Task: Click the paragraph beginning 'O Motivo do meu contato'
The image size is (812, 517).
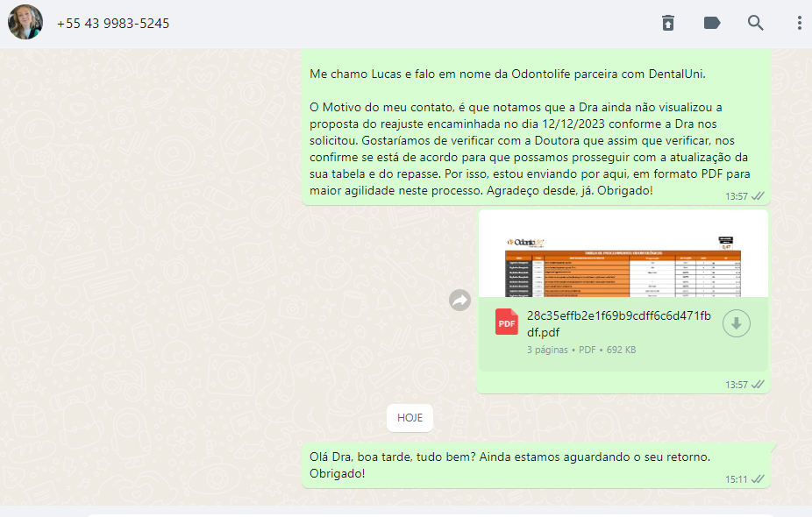Action: [530, 149]
